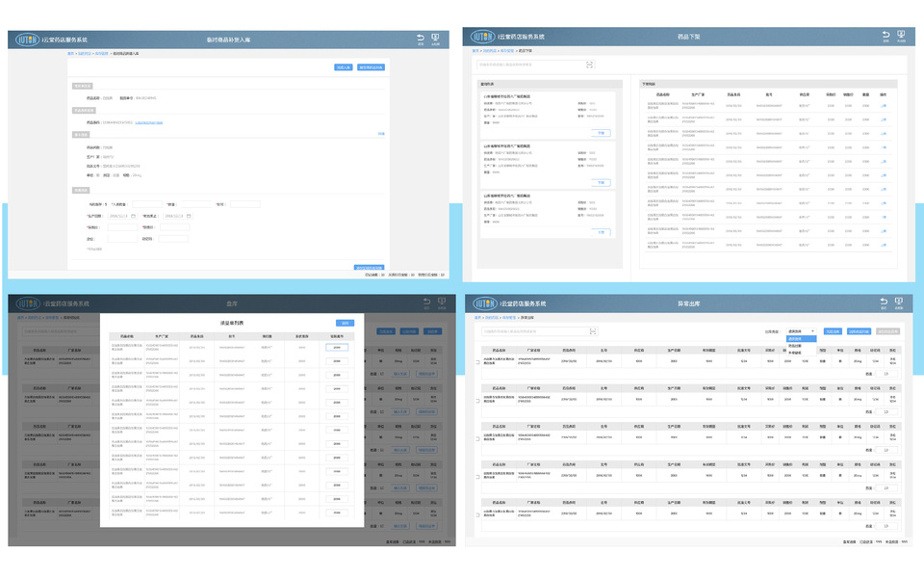Select second option in outbound type list

click(801, 346)
